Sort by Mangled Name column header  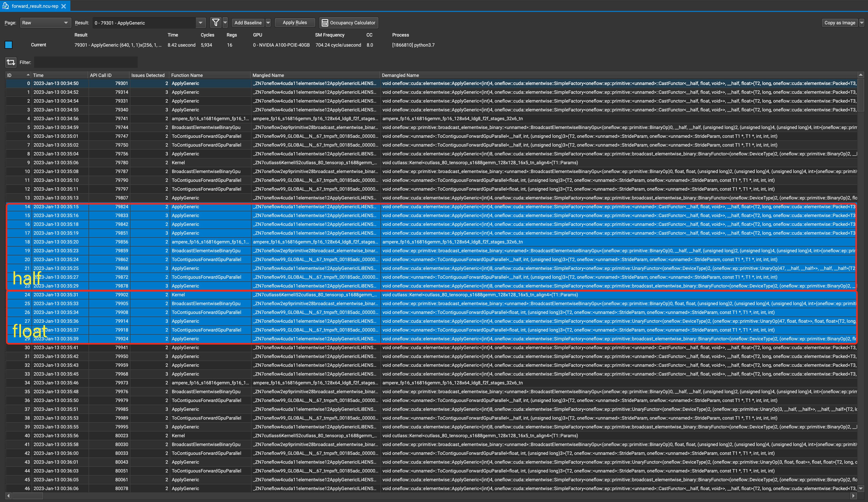tap(315, 75)
